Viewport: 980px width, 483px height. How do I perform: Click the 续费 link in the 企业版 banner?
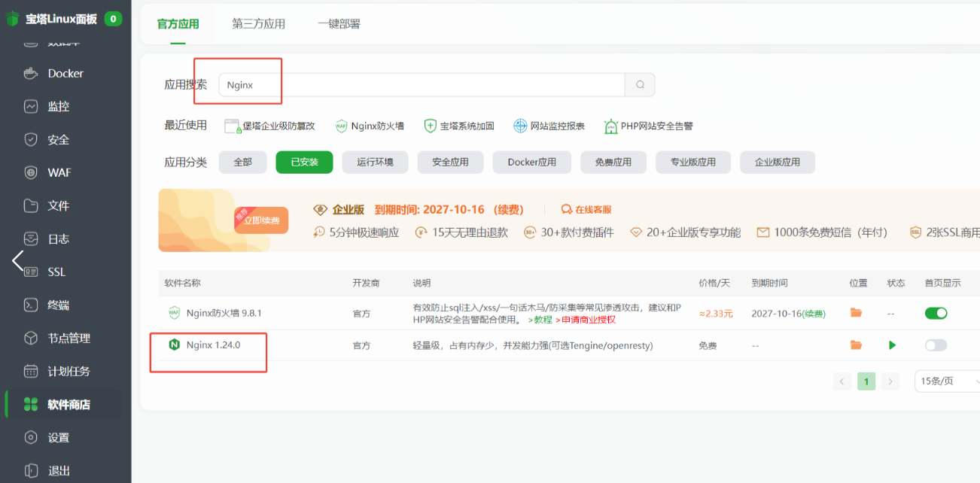[509, 210]
